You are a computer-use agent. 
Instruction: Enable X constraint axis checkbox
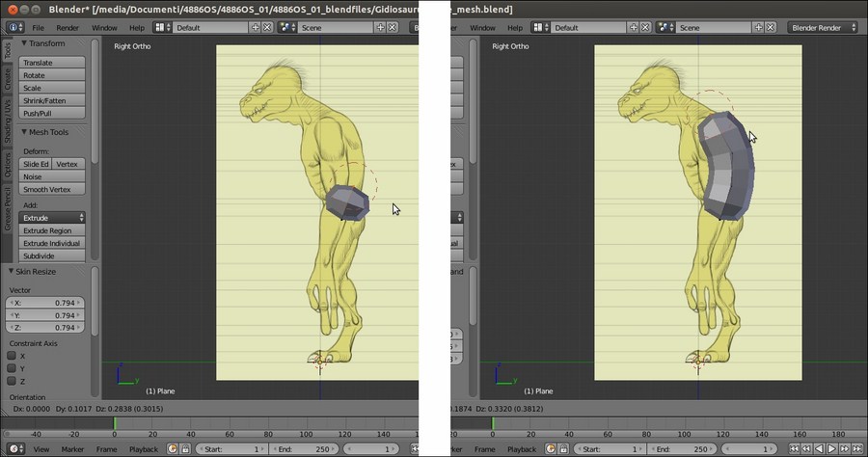[x=12, y=356]
